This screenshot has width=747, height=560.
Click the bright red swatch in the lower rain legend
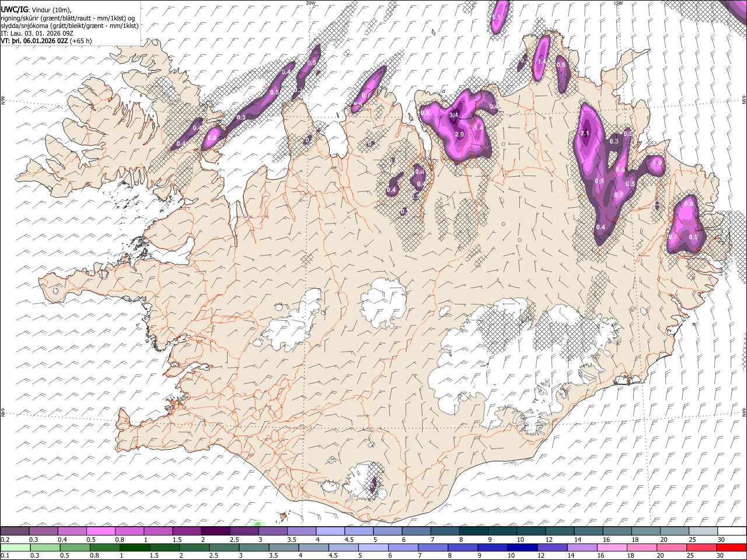732,547
